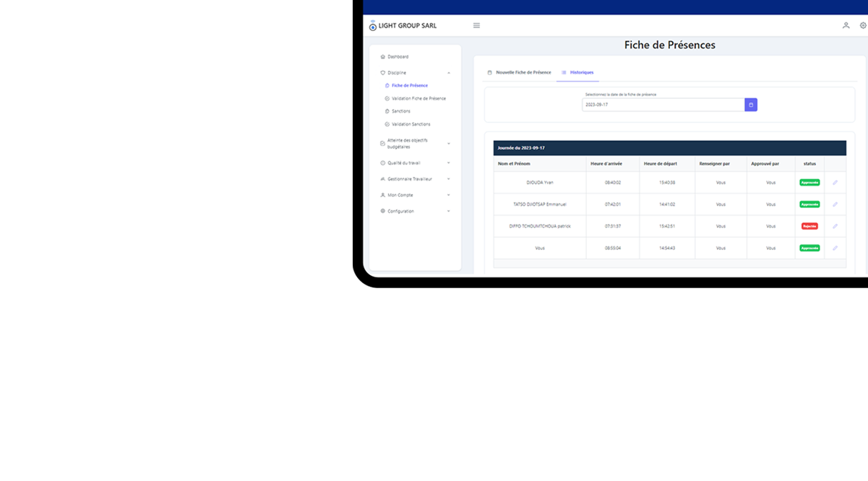The height and width of the screenshot is (481, 868).
Task: Click the red Rejetée status badge
Action: [809, 226]
